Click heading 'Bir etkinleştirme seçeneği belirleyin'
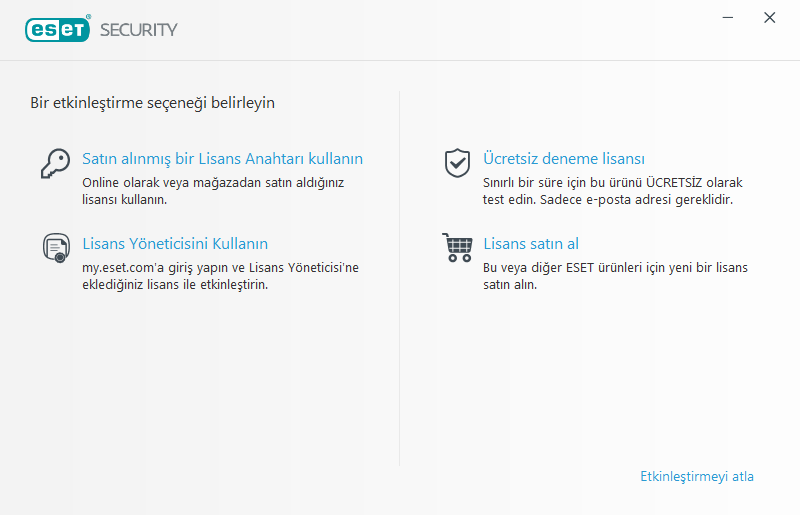Image resolution: width=800 pixels, height=515 pixels. point(152,102)
